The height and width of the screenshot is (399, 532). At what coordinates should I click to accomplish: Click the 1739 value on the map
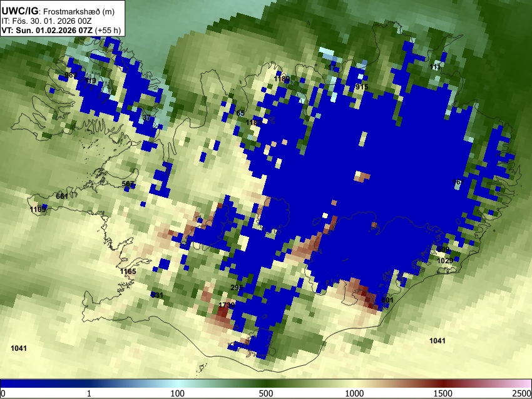(227, 305)
